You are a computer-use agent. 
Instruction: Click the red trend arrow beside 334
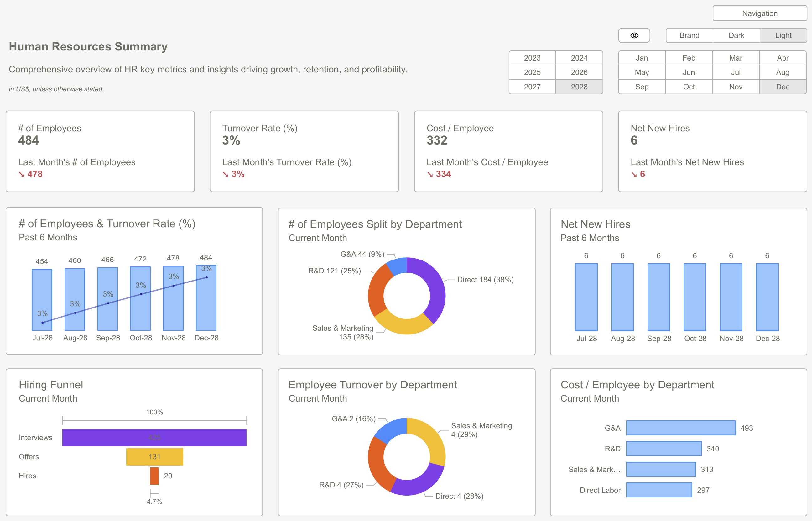pyautogui.click(x=430, y=175)
